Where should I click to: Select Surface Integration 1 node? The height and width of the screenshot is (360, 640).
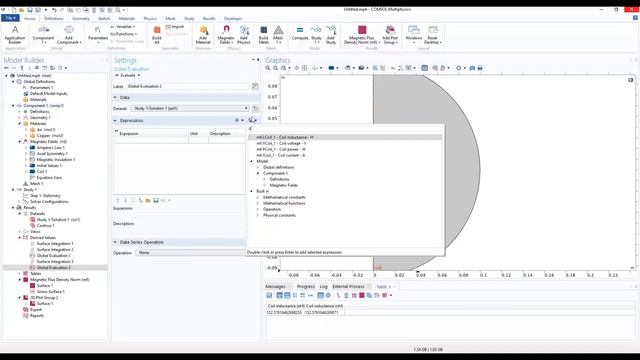point(55,244)
